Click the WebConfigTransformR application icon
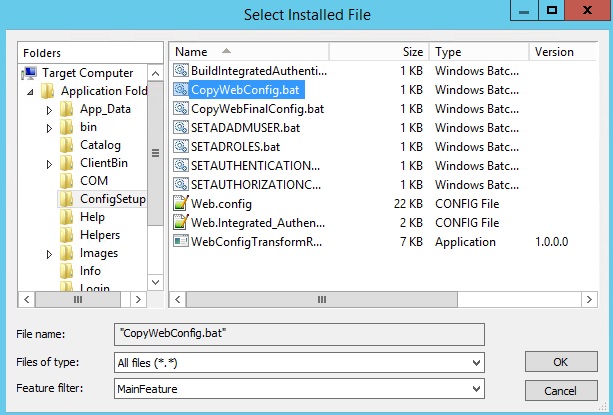The height and width of the screenshot is (415, 613). click(x=181, y=241)
